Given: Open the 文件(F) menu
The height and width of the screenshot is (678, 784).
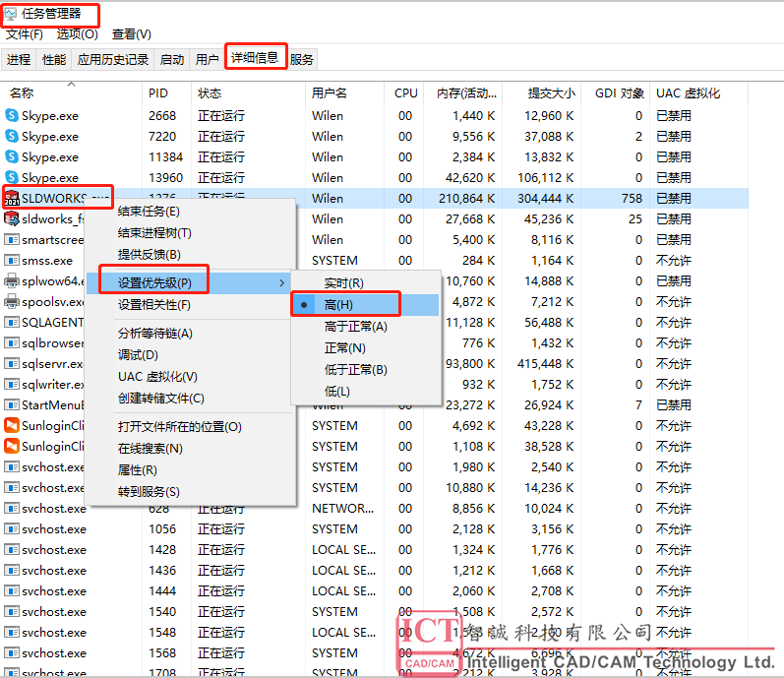Looking at the screenshot, I should pyautogui.click(x=24, y=34).
